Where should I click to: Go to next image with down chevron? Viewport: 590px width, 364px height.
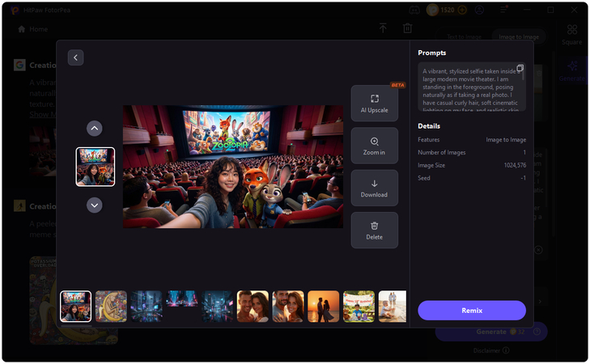click(x=95, y=205)
